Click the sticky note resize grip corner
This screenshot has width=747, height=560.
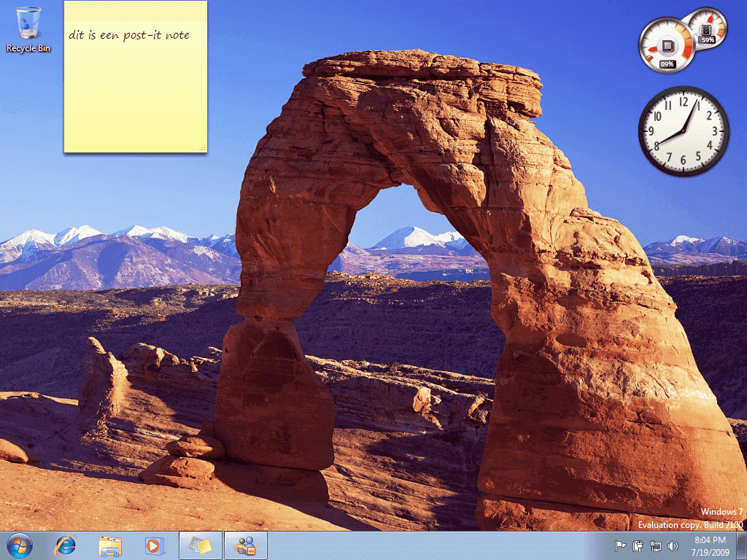202,148
